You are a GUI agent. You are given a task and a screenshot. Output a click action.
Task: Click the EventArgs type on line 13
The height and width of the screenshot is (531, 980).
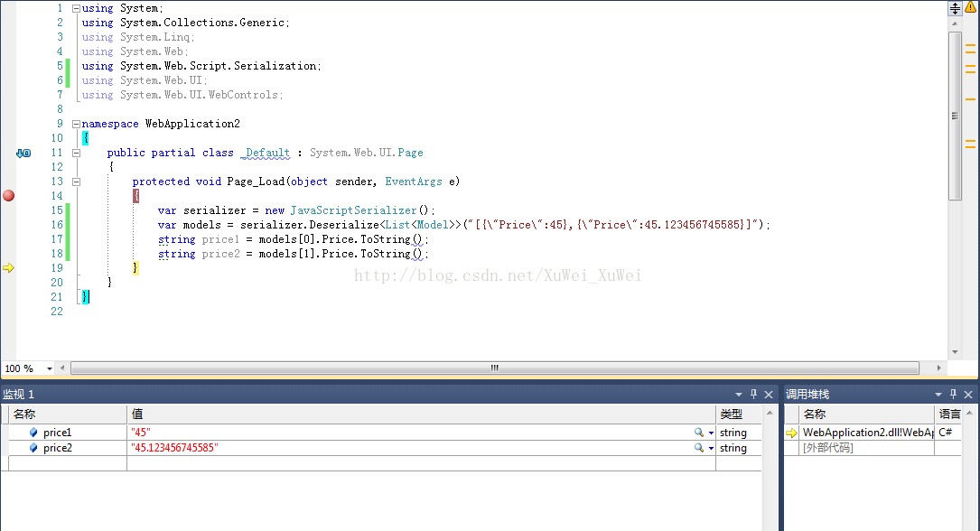pos(414,182)
